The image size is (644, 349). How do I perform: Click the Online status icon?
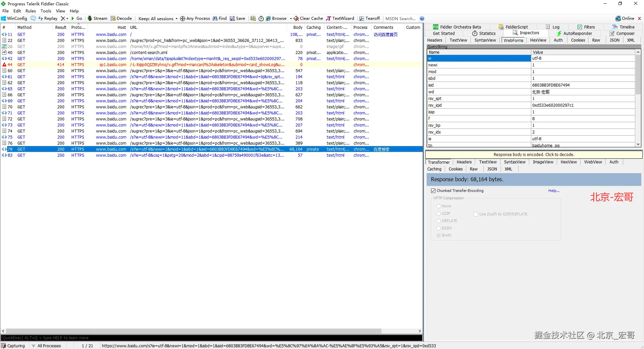click(x=618, y=18)
